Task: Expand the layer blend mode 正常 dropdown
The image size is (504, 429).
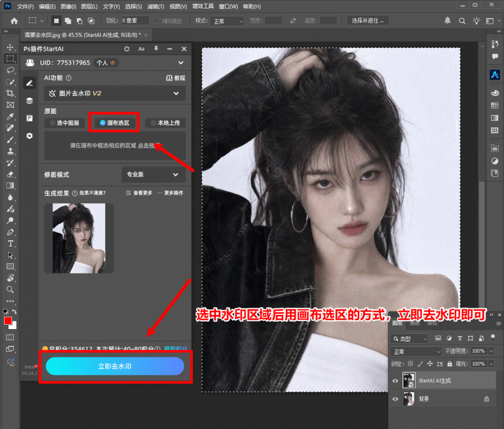Action: 416,352
